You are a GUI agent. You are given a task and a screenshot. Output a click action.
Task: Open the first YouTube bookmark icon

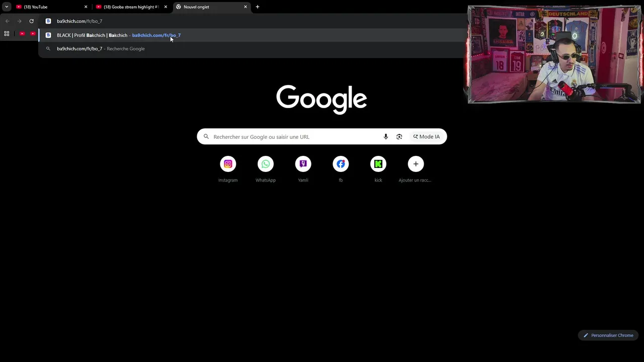pos(22,34)
